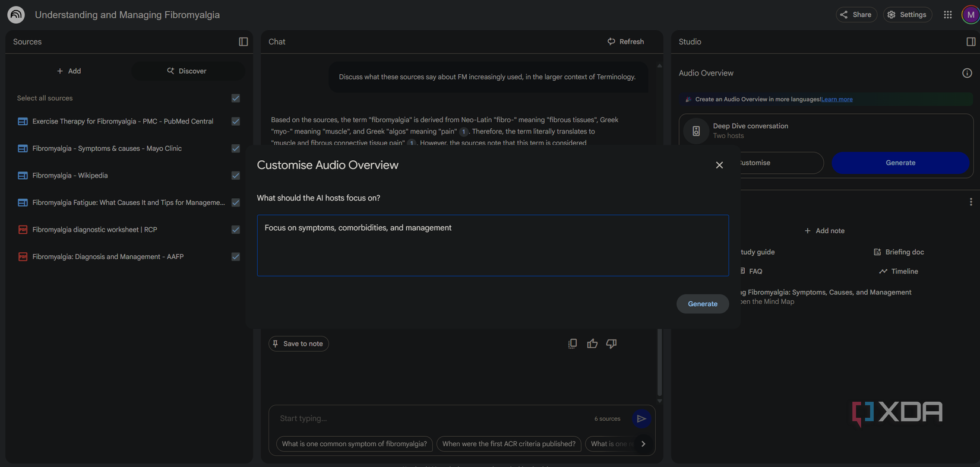The width and height of the screenshot is (980, 467).
Task: Click the AI hosts focus text field
Action: click(x=492, y=246)
